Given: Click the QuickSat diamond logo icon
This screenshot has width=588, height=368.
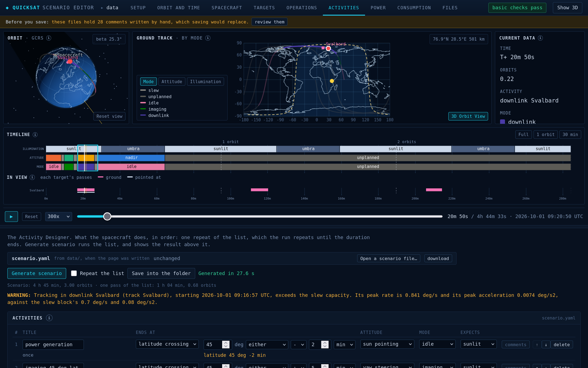Looking at the screenshot, I should click(x=7, y=8).
